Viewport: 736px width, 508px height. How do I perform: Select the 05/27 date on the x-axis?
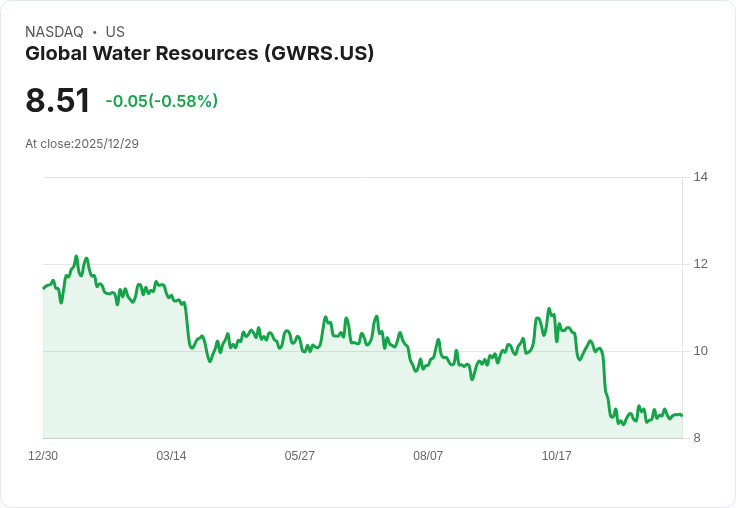tap(299, 455)
